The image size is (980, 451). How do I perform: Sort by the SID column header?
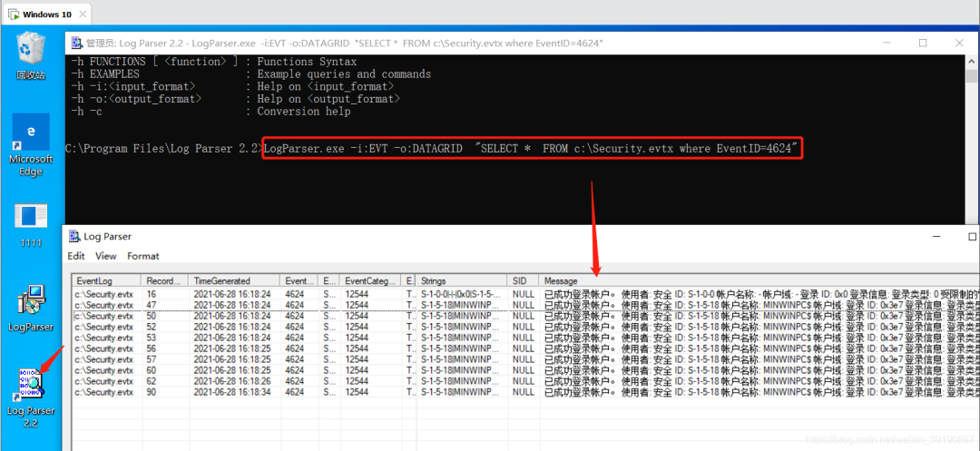(524, 281)
